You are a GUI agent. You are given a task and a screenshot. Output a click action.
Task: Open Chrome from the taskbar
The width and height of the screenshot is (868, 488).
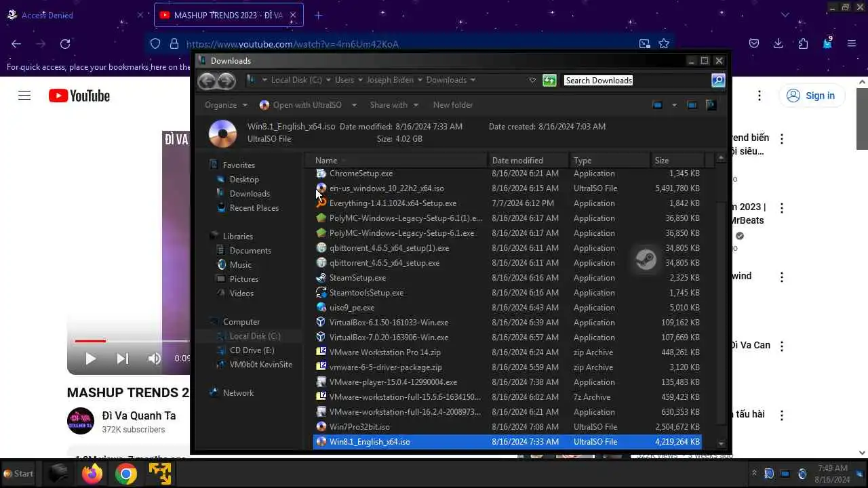(126, 474)
